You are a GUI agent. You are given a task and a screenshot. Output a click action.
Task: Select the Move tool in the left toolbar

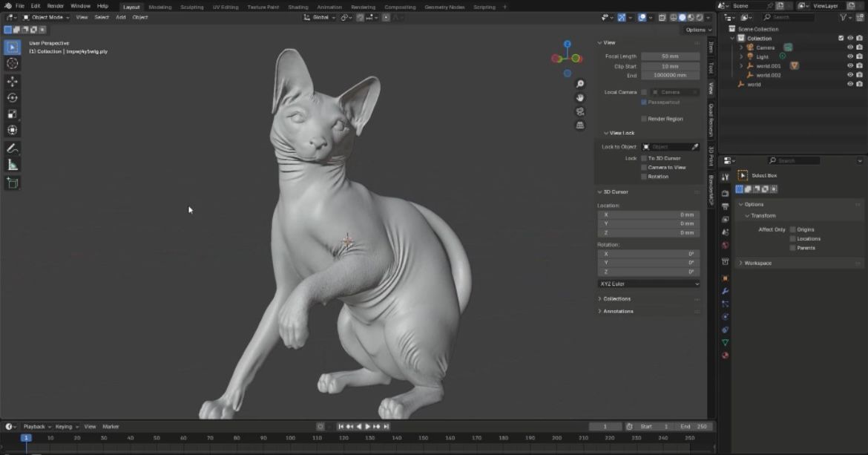[12, 81]
